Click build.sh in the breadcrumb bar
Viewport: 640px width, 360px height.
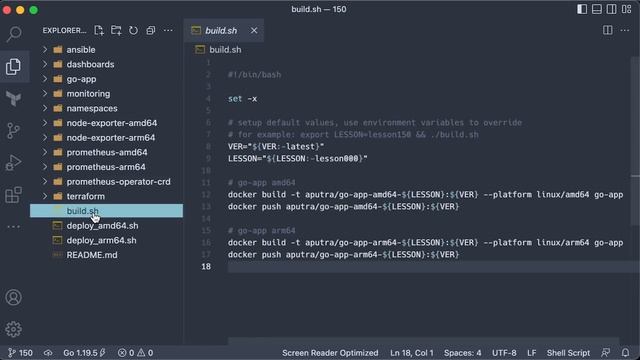click(225, 50)
